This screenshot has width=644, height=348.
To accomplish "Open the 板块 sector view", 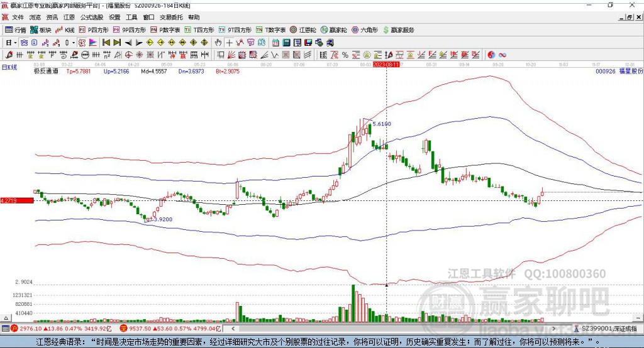I will click(40, 30).
